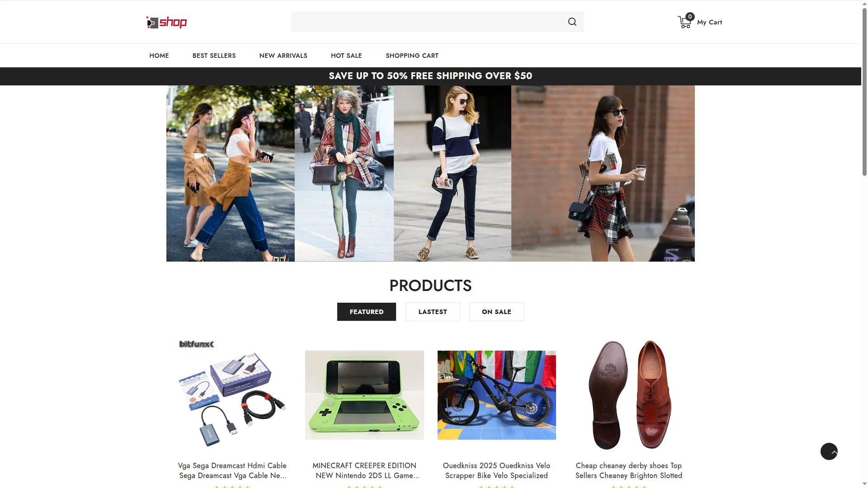Open the BEST SELLERS menu item

[x=214, y=56]
